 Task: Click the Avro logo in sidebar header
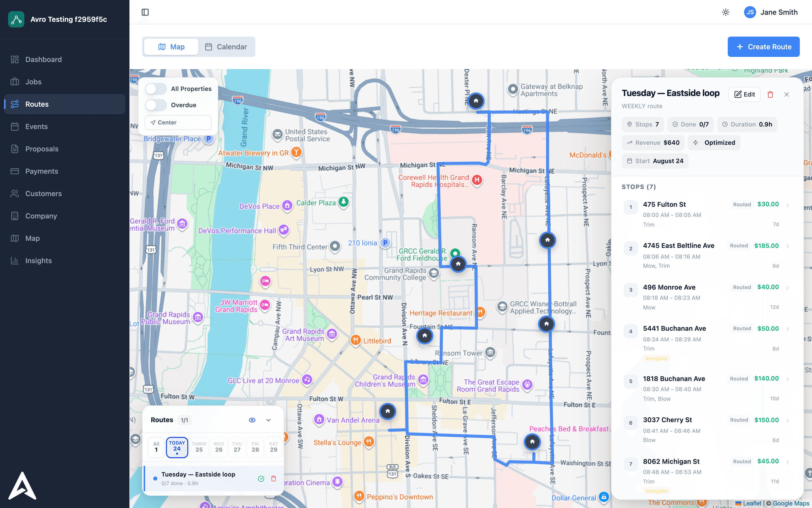point(16,19)
